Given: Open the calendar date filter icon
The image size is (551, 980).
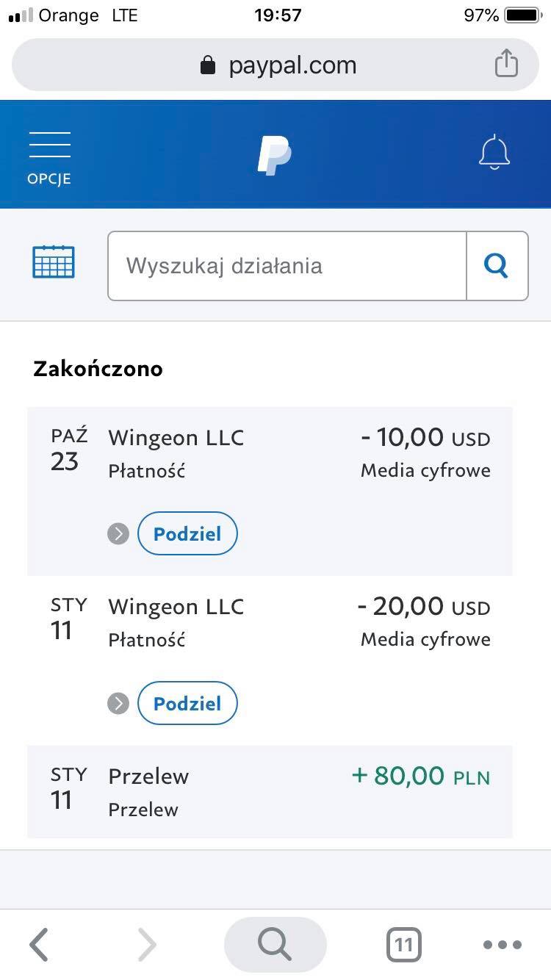Looking at the screenshot, I should 54,262.
